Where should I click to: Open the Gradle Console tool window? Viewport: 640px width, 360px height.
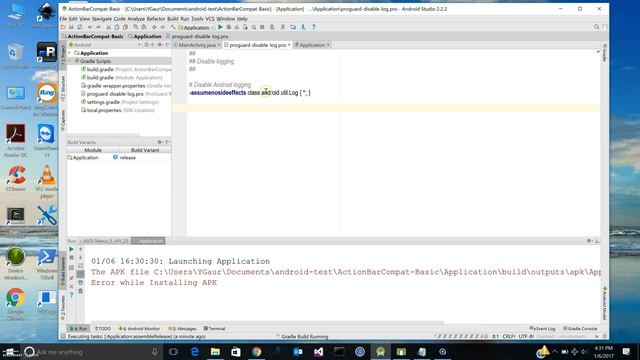click(580, 328)
